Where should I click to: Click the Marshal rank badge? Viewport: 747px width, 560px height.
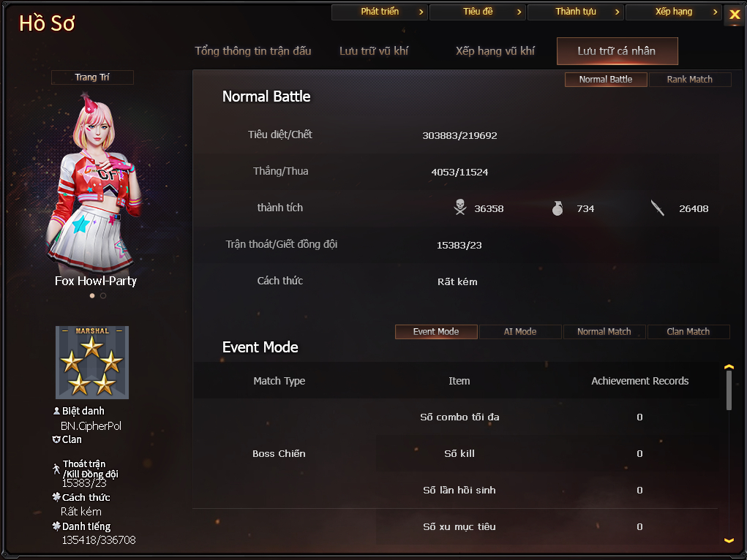(92, 363)
